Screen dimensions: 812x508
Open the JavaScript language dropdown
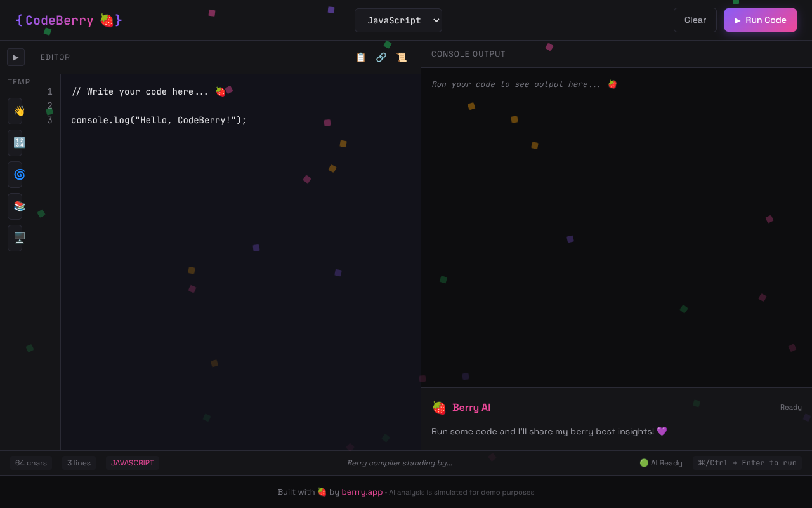398,20
